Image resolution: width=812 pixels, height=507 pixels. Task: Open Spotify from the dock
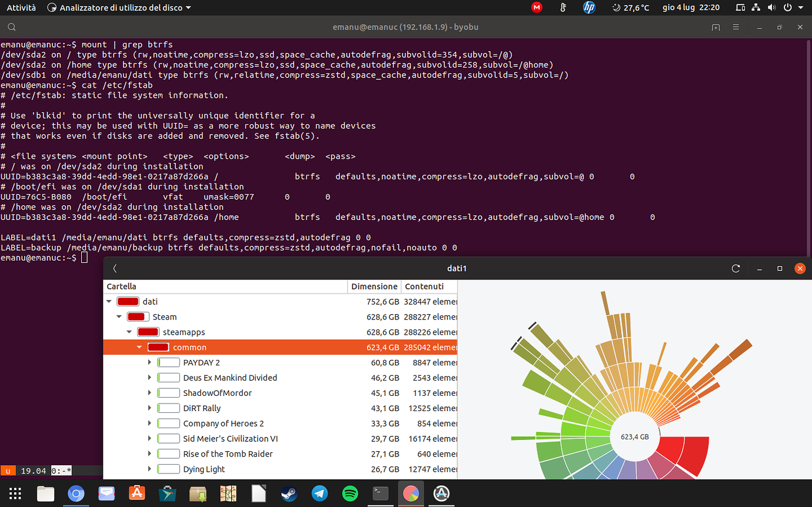(350, 494)
